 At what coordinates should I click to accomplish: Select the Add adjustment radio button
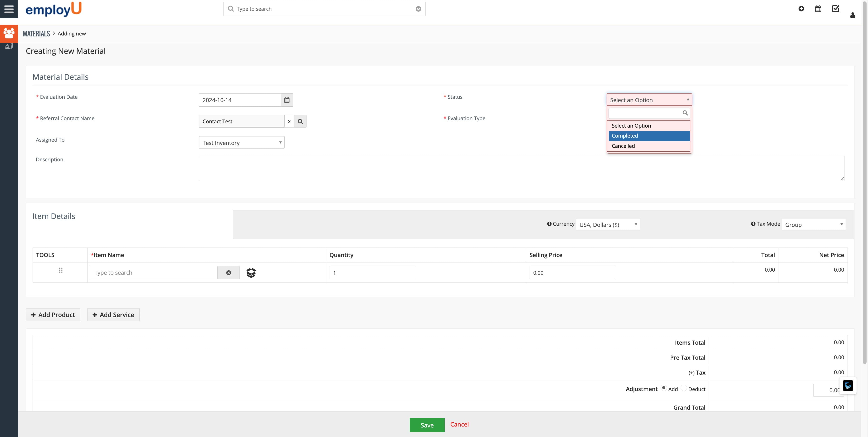point(664,388)
